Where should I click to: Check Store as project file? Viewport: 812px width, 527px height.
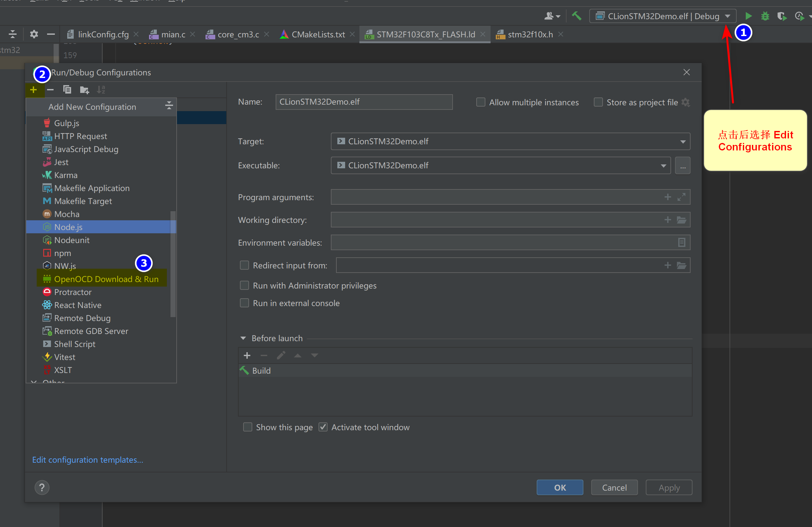pos(598,102)
